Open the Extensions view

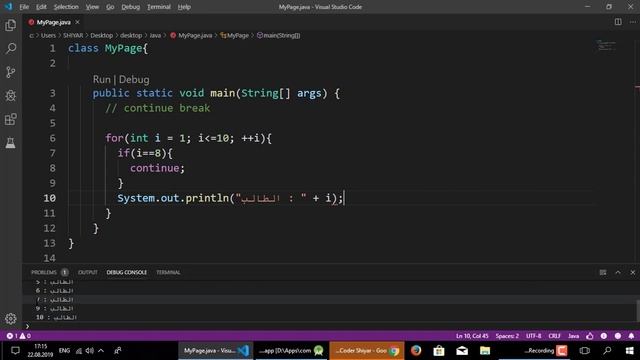11,119
